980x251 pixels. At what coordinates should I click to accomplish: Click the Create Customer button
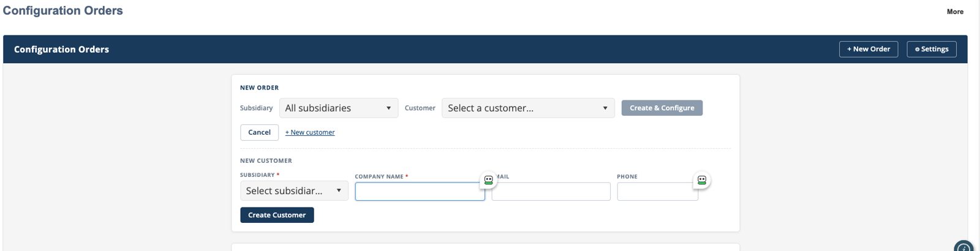(277, 215)
